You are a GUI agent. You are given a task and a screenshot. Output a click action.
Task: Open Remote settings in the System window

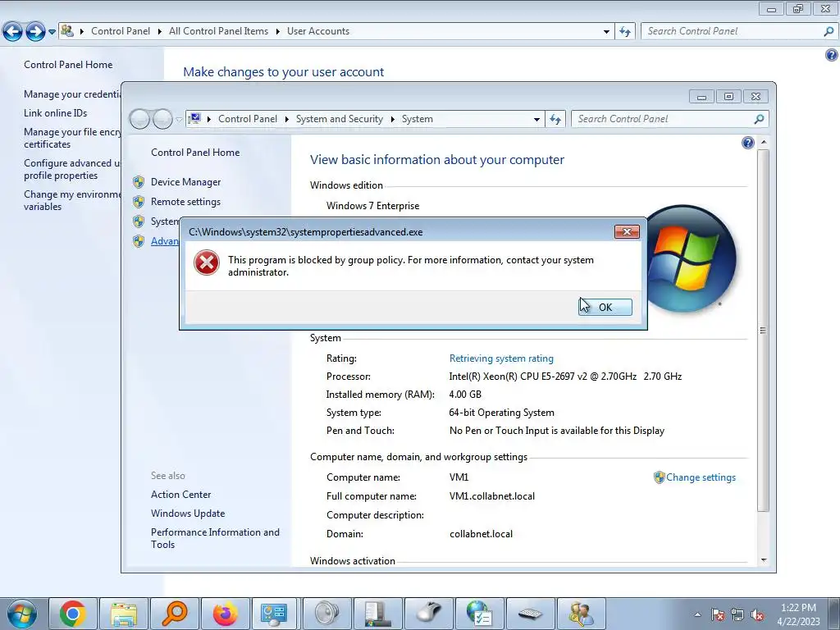coord(185,202)
